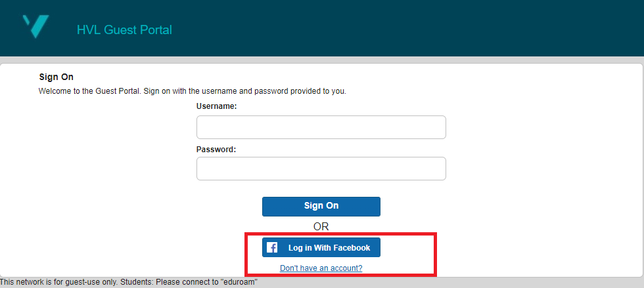Click the HVL Guest Portal title
This screenshot has width=644, height=288.
(124, 30)
